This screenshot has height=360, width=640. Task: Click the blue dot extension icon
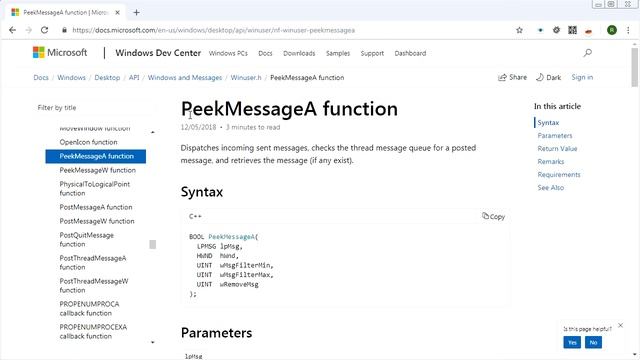coord(540,30)
